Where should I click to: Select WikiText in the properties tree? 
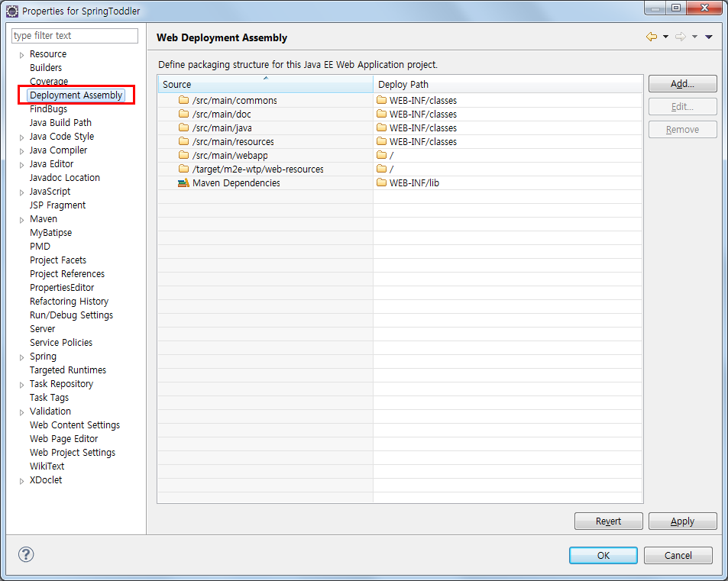(x=47, y=466)
